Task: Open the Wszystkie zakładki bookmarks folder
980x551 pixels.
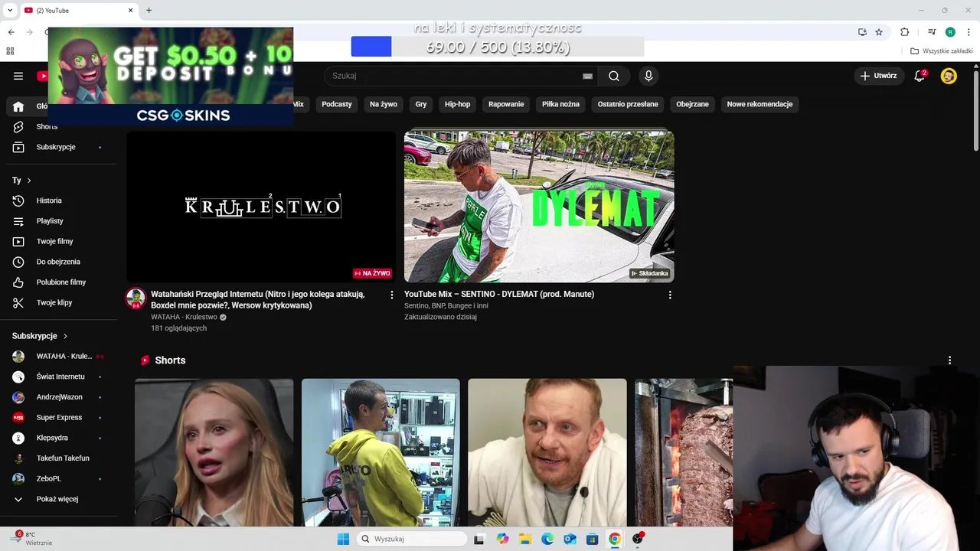Action: pos(942,51)
